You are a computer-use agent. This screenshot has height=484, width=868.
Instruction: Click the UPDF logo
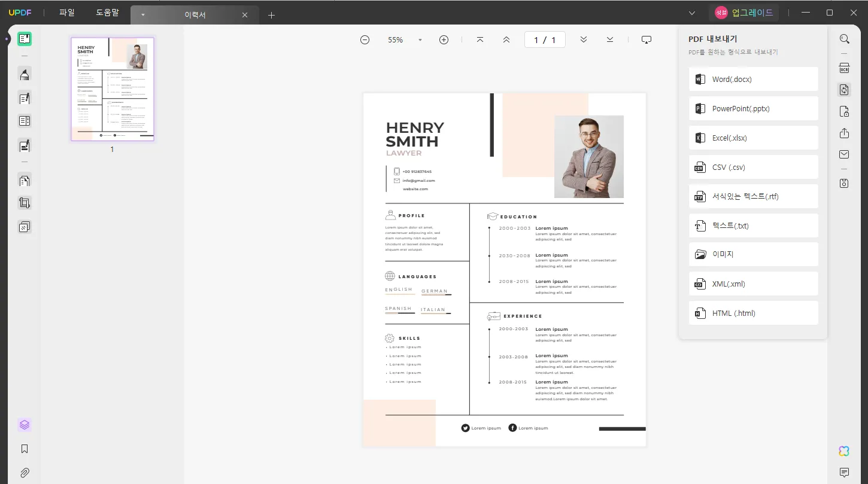click(x=19, y=13)
